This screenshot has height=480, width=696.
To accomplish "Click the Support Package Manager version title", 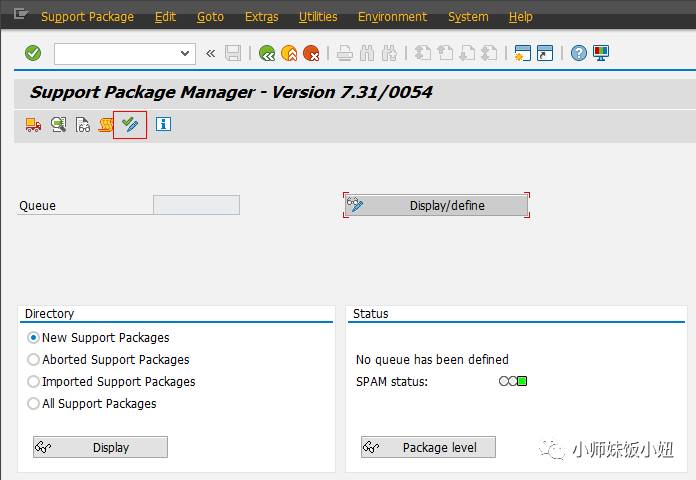I will pyautogui.click(x=231, y=92).
